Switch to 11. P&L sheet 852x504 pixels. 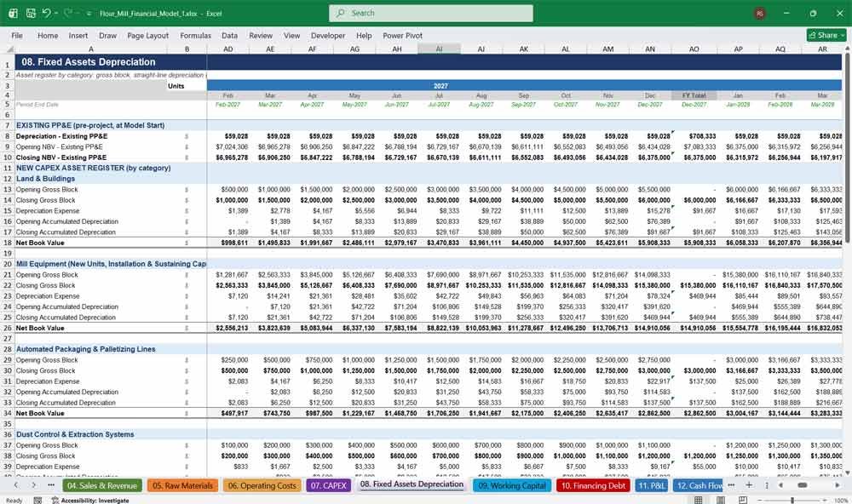pyautogui.click(x=651, y=485)
